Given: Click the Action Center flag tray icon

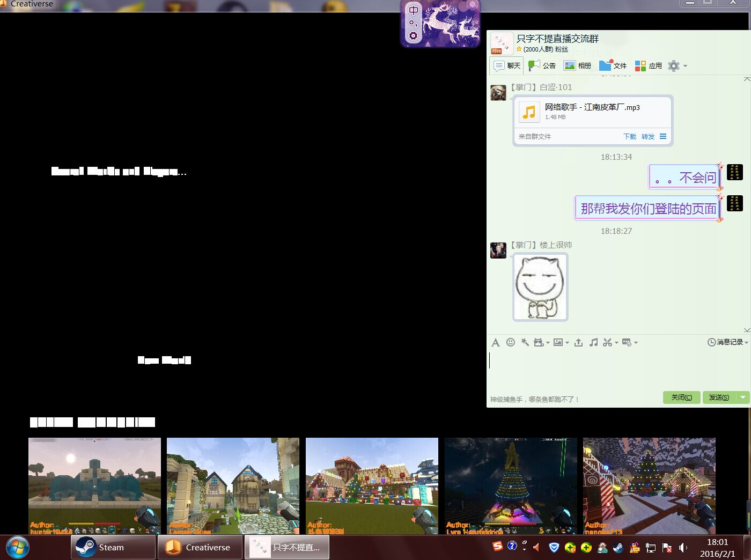Looking at the screenshot, I should [x=667, y=547].
